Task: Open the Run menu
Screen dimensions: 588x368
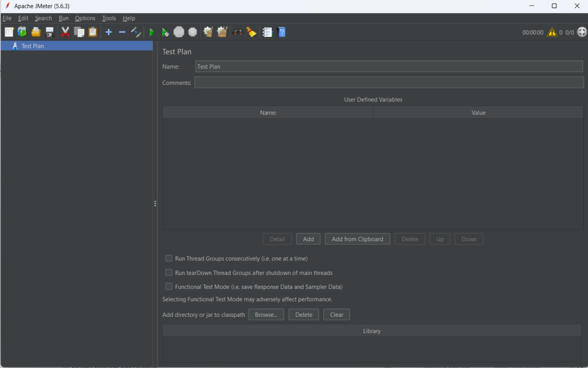Action: 64,18
